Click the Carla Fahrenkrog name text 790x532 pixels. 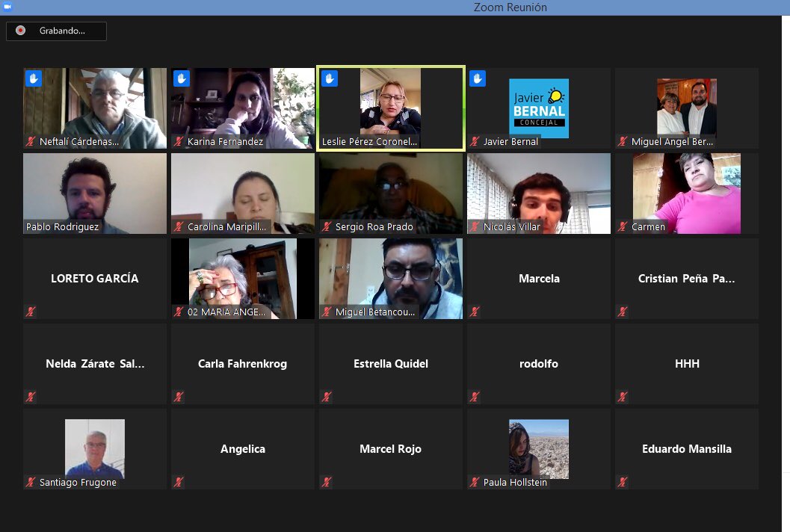(x=242, y=364)
